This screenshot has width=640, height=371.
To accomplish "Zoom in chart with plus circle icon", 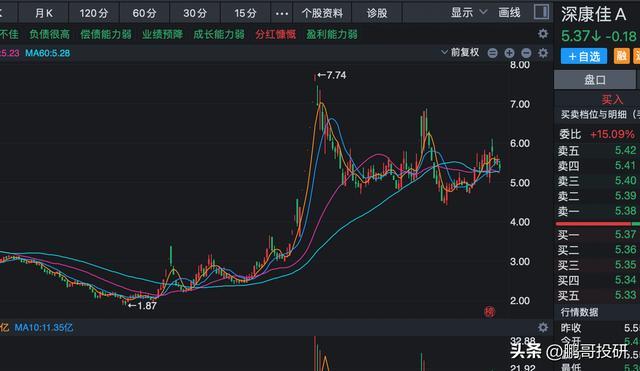I will click(x=509, y=53).
